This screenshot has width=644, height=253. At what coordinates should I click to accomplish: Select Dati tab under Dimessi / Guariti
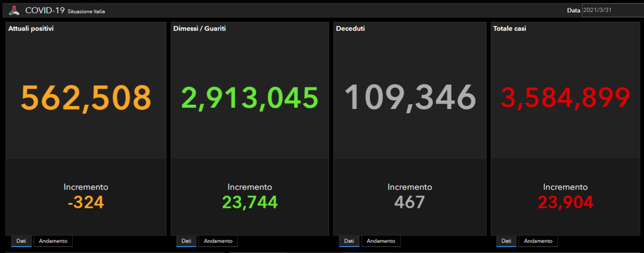coord(187,241)
